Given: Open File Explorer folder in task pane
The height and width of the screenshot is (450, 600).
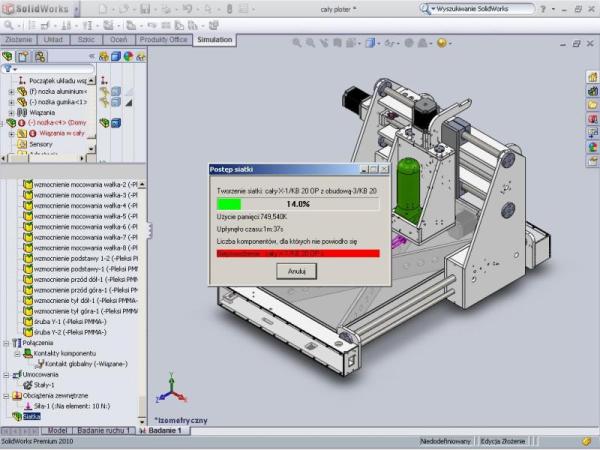Looking at the screenshot, I should (592, 105).
